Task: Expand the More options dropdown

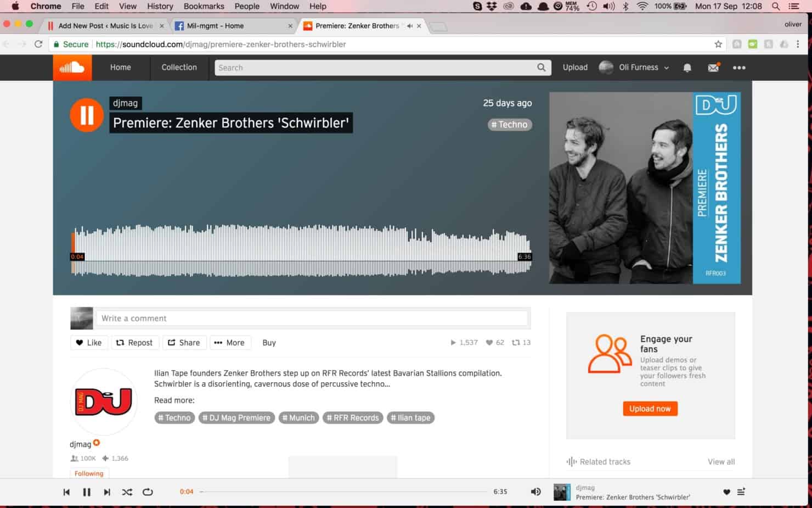Action: [x=230, y=343]
